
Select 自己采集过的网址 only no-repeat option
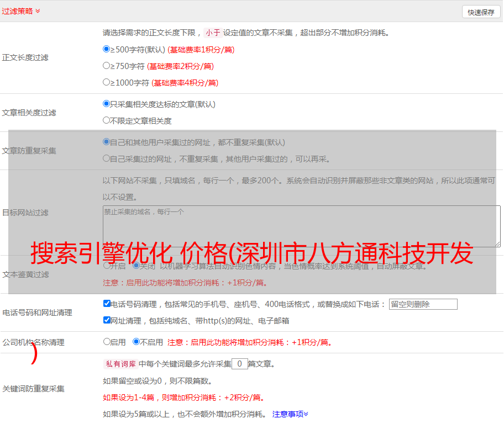tap(107, 158)
